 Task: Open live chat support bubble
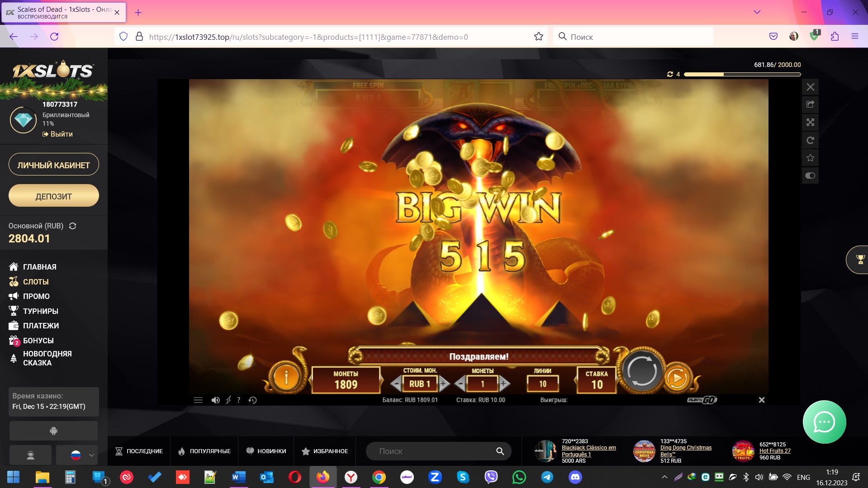point(824,422)
